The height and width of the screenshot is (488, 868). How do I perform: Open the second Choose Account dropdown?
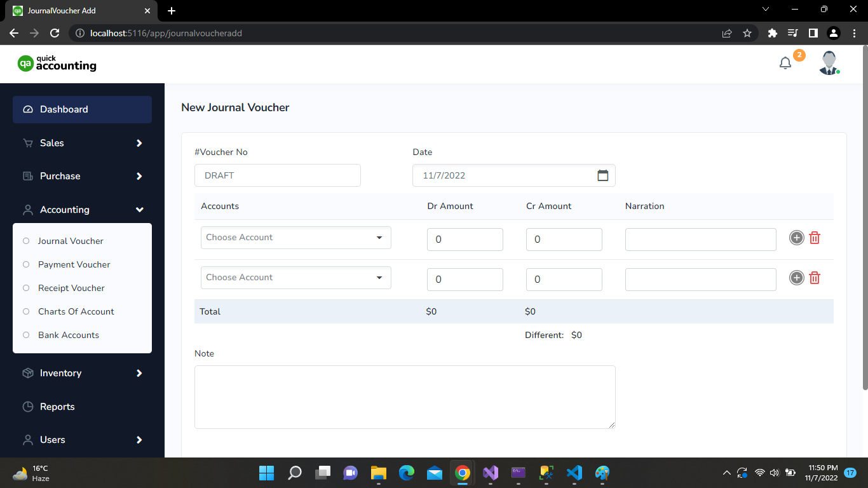[295, 278]
